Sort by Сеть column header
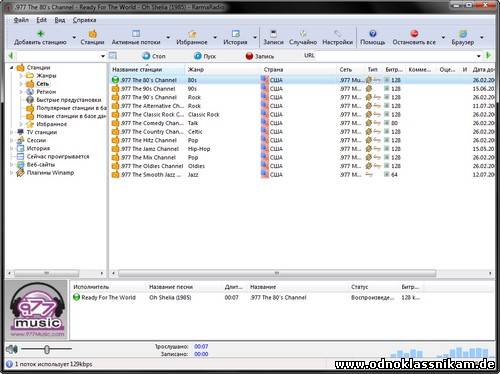 coord(351,69)
